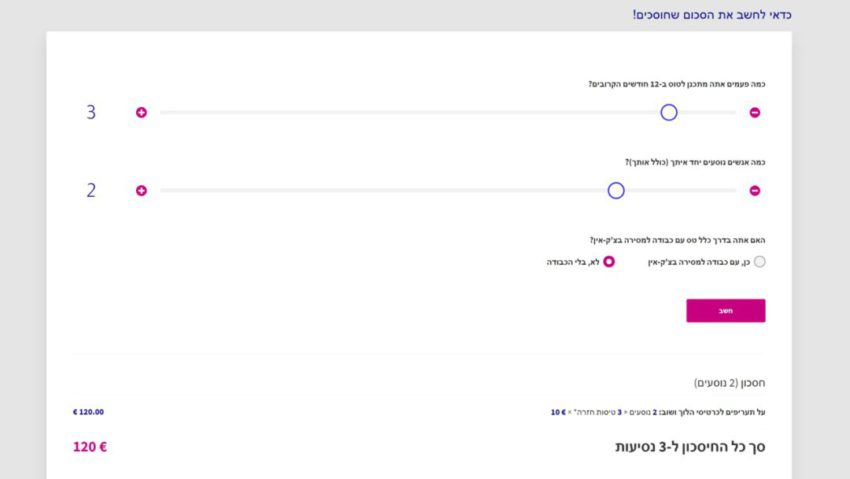
Task: Increase passenger count with plus icon
Action: point(141,190)
